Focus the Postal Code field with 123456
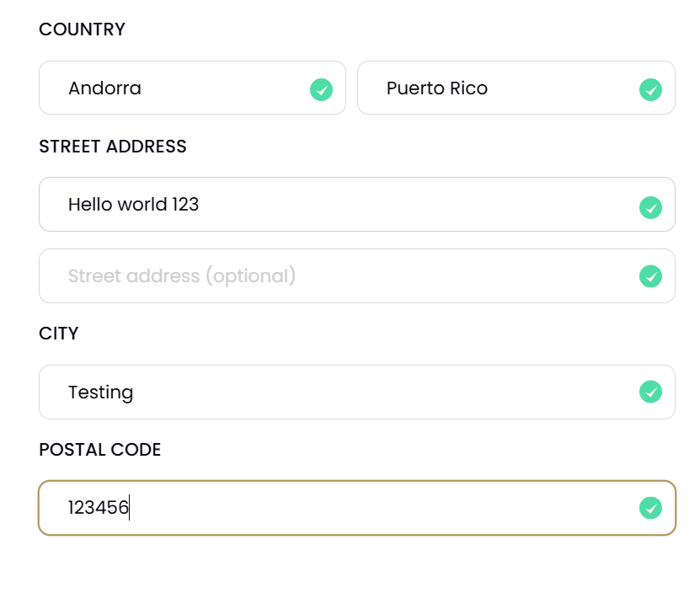The image size is (700, 609). [x=357, y=508]
